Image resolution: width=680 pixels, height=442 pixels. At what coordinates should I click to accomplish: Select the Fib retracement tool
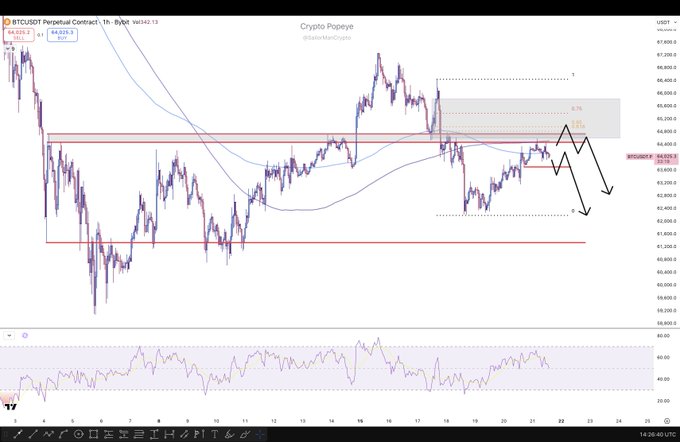[x=108, y=434]
